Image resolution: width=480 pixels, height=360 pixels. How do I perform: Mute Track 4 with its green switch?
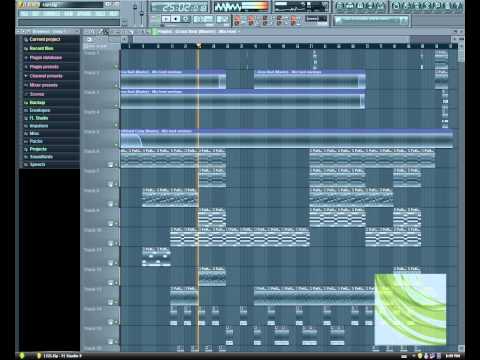click(116, 125)
